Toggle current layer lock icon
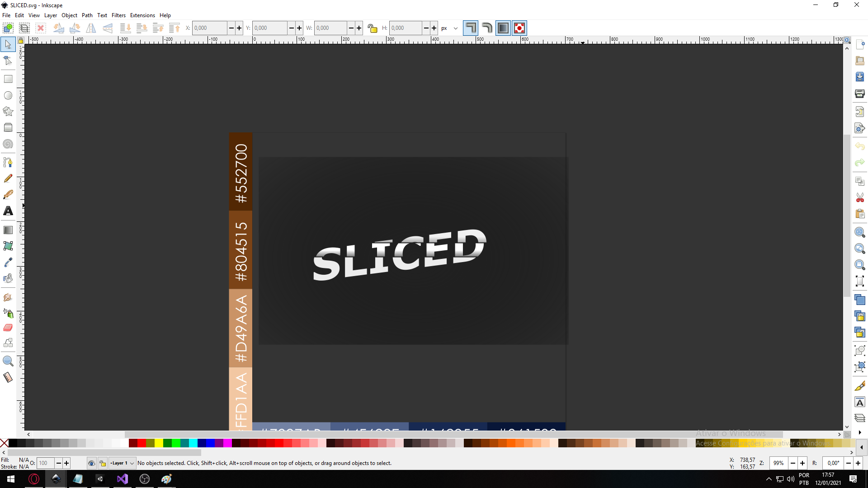The height and width of the screenshot is (488, 868). click(x=103, y=463)
